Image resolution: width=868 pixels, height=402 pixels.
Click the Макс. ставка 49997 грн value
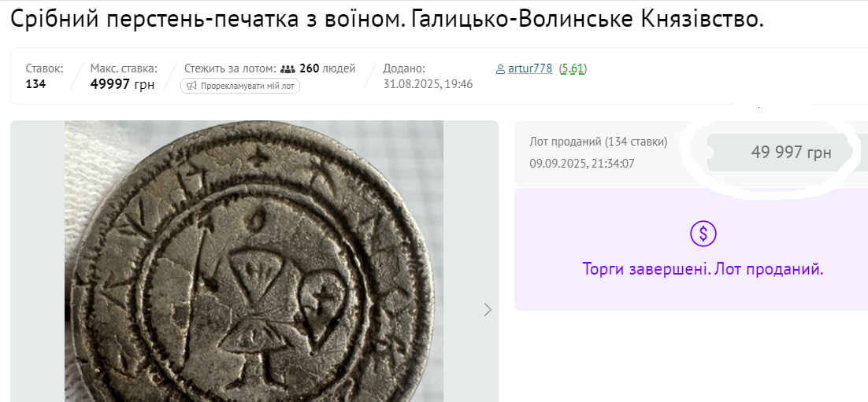click(122, 84)
